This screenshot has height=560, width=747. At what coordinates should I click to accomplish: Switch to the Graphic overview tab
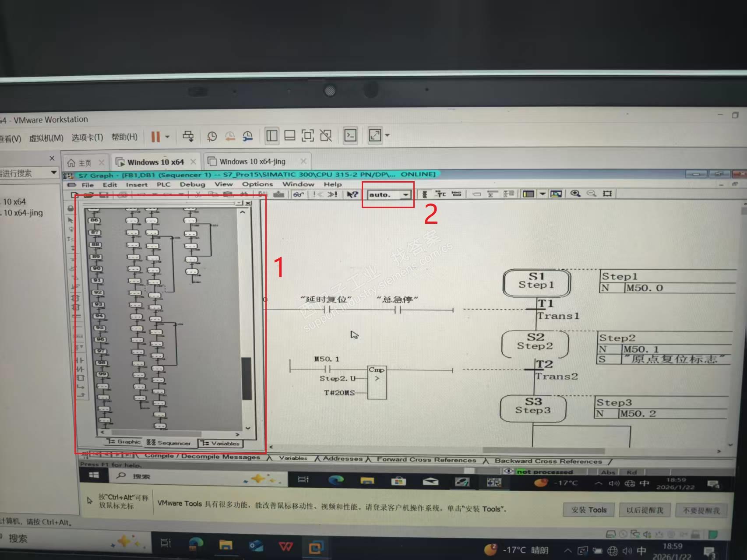coord(124,442)
